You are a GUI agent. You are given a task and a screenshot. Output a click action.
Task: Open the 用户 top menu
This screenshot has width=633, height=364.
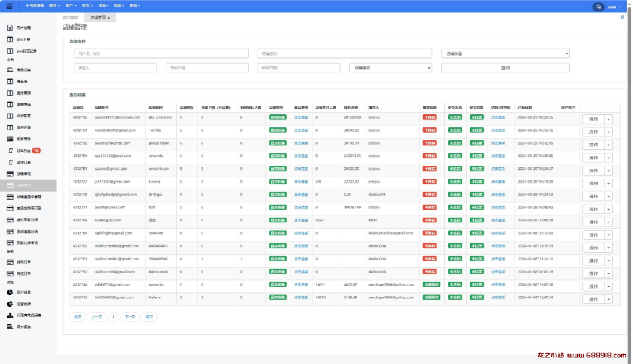coord(71,6)
